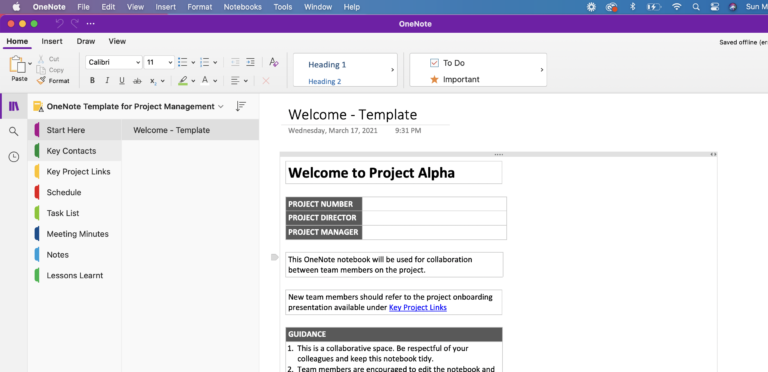768x372 pixels.
Task: Toggle strikethrough formatting
Action: tap(137, 81)
